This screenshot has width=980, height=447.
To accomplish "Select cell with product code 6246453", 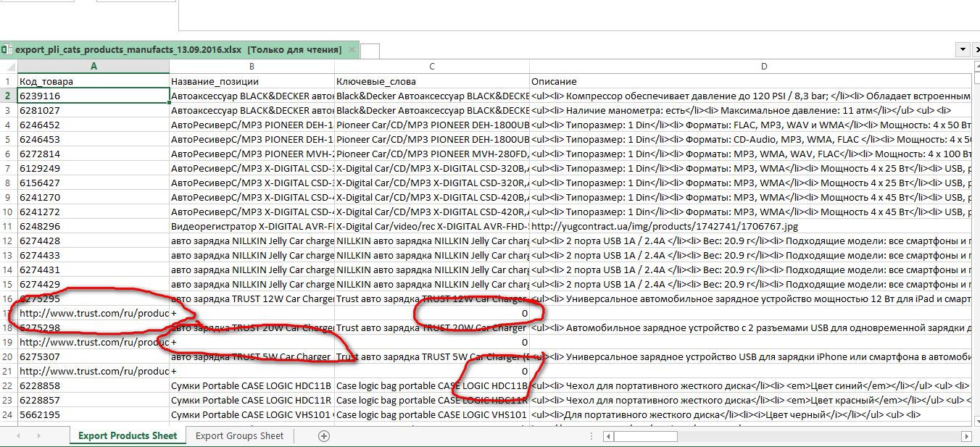I will point(94,139).
